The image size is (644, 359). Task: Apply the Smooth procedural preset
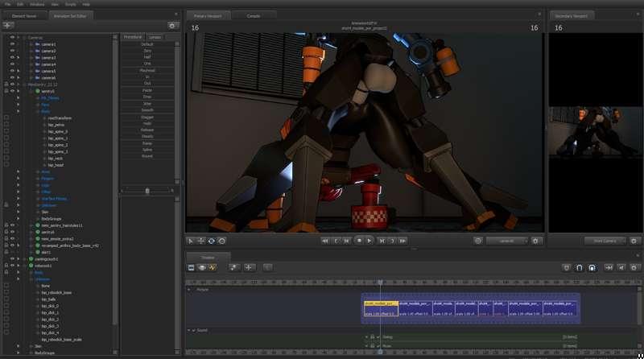pos(147,110)
